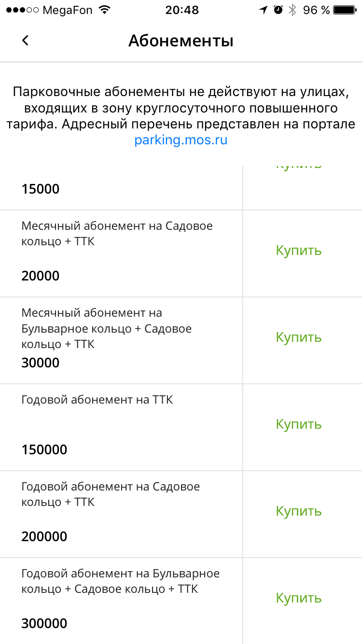The height and width of the screenshot is (644, 362).
Task: Buy yearly Садовое кольцо + ТТК pass for 200000
Action: 299,511
